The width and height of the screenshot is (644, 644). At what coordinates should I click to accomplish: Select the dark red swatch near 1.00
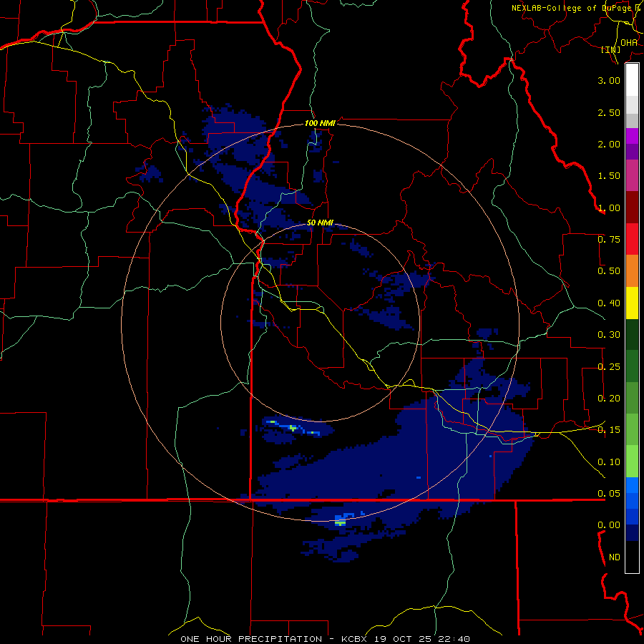coord(632,208)
